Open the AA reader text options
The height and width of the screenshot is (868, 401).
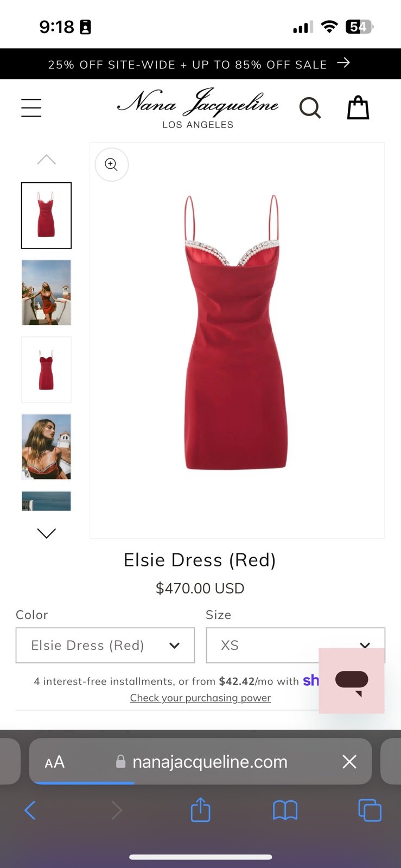click(54, 762)
